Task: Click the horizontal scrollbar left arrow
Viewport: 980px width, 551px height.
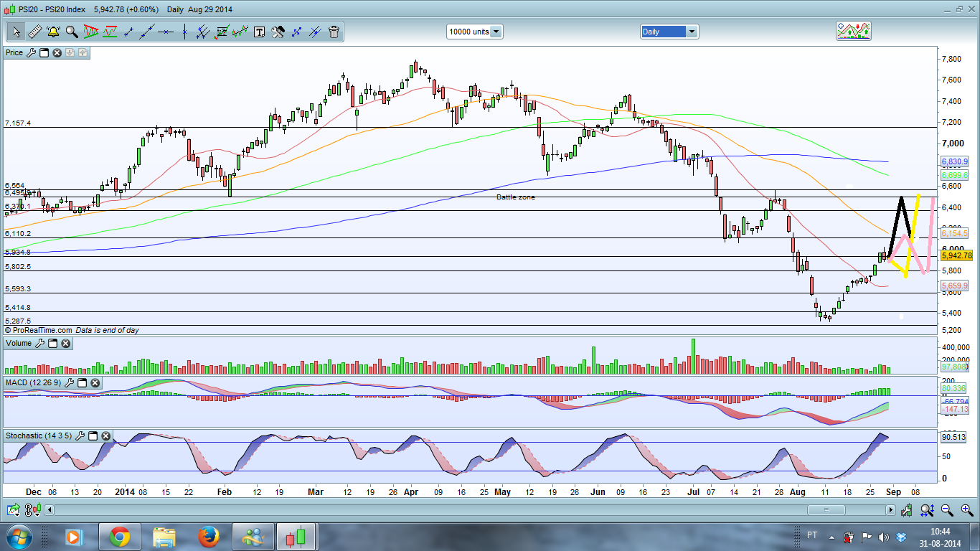Action: 48,510
